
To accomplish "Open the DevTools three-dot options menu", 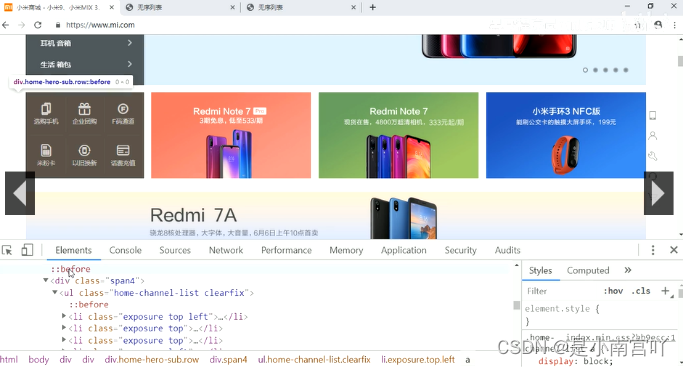I will tap(653, 250).
